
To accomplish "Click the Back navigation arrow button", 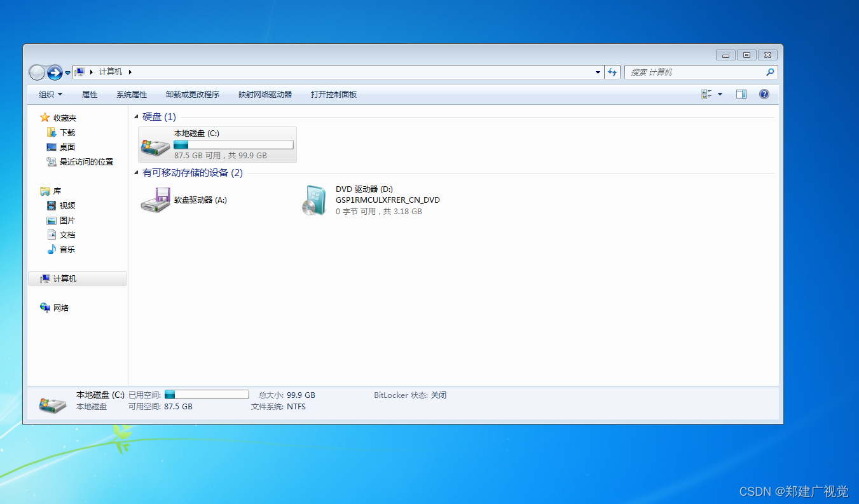I will point(38,72).
